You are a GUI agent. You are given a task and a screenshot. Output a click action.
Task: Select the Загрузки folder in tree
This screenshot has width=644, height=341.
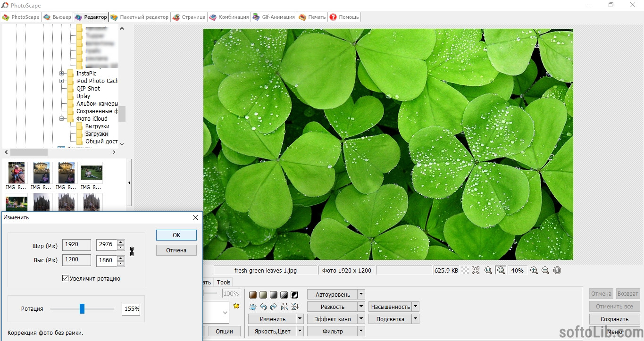[x=96, y=134]
